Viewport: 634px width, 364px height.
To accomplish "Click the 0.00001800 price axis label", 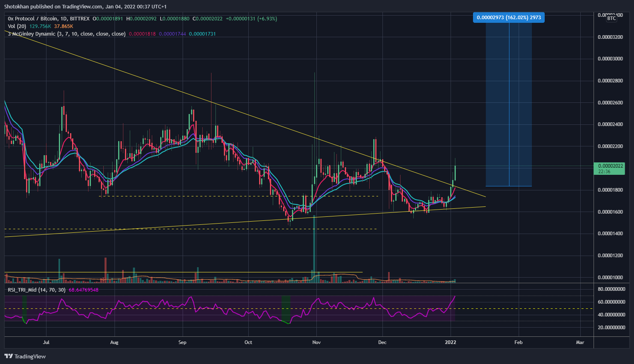I will [x=610, y=190].
